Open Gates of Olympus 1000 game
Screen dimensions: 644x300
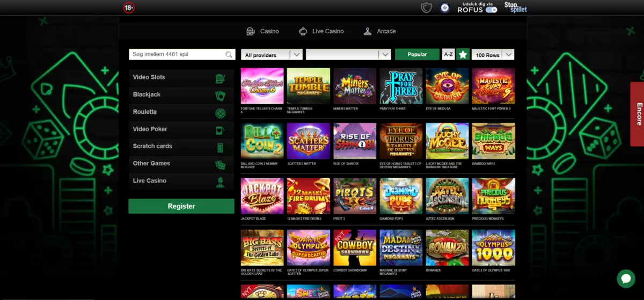coord(493,248)
